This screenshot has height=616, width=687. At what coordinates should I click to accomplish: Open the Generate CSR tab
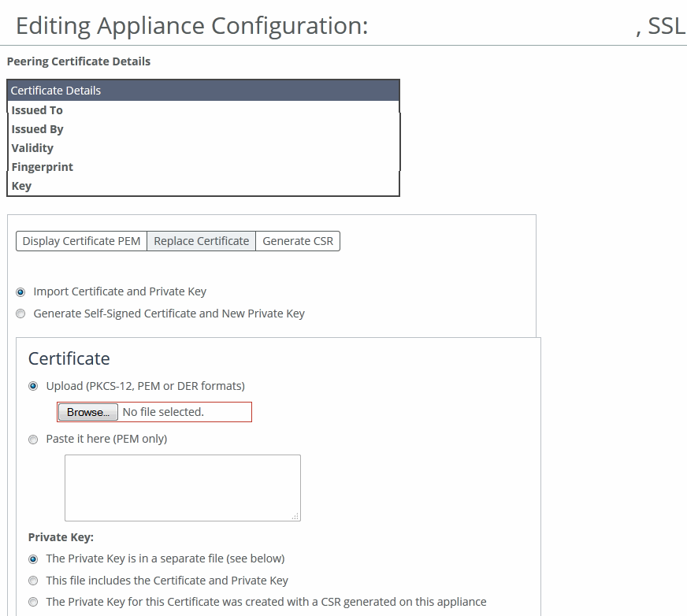click(298, 241)
